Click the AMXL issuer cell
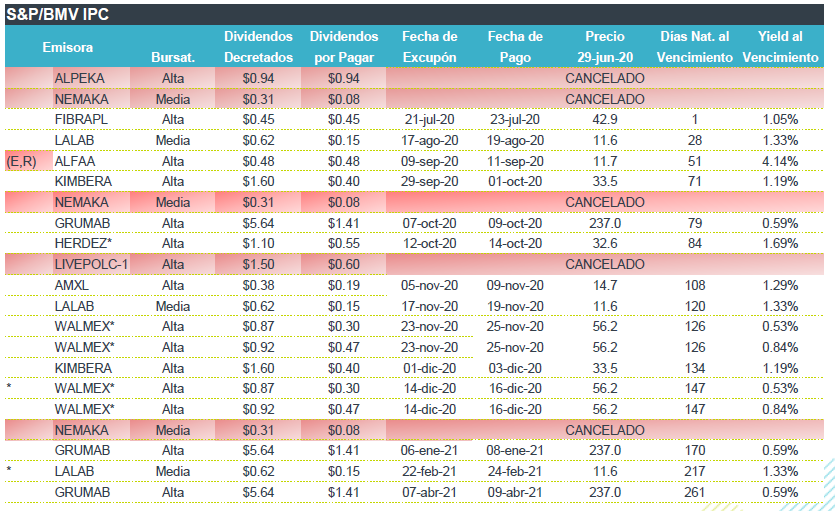Screen dimensions: 835x511 click(71, 285)
